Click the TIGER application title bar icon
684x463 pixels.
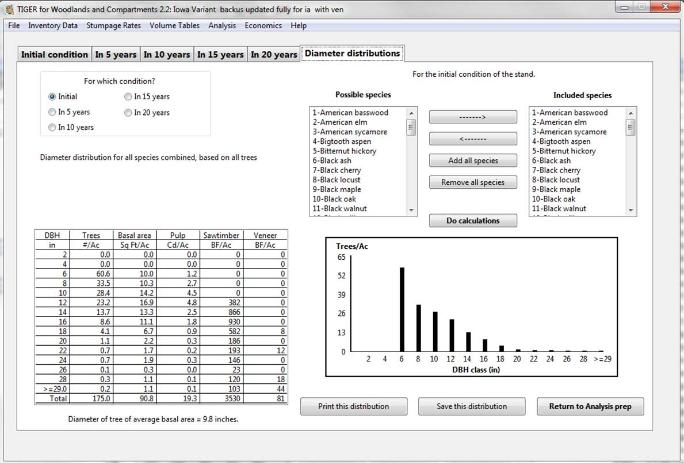[9, 8]
